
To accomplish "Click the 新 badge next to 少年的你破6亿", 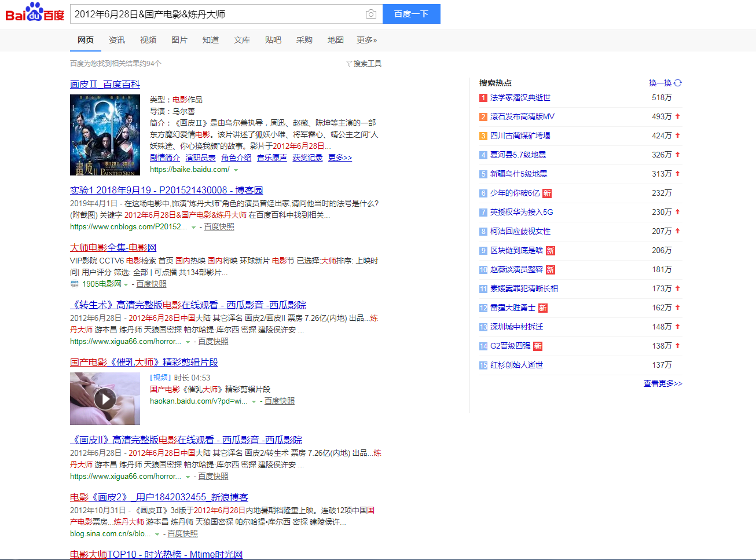I will (x=547, y=193).
